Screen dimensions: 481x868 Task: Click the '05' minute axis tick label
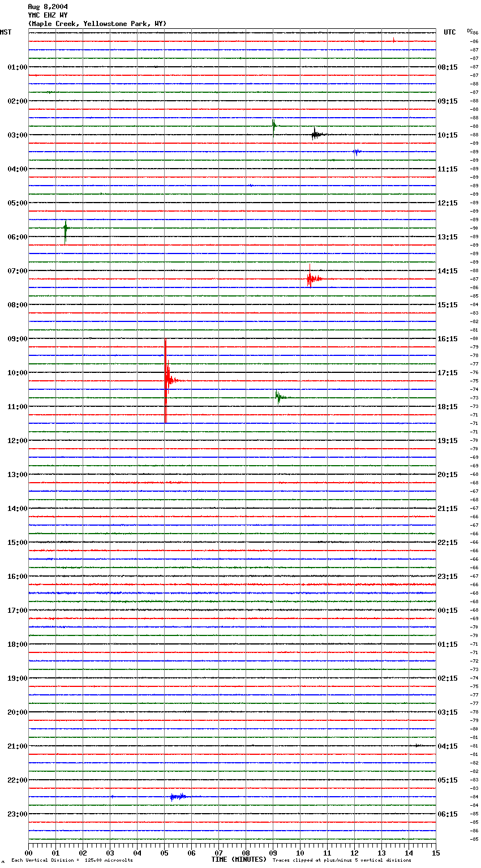[x=164, y=853]
